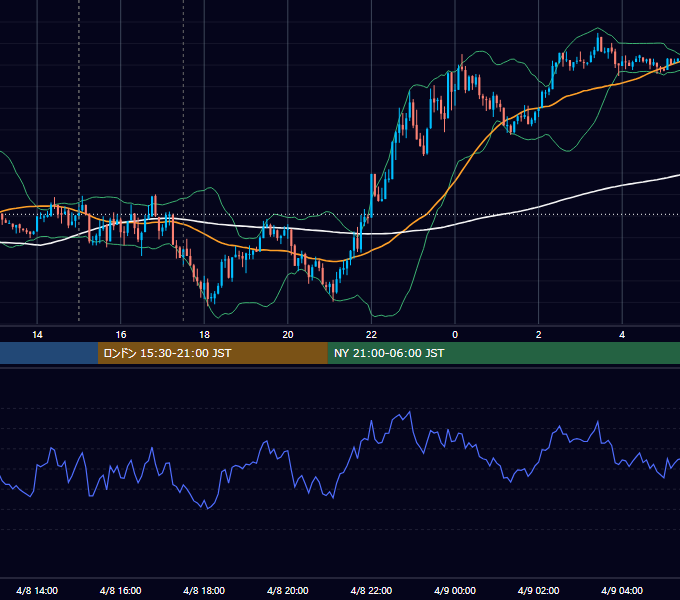
Task: Click the 4/9 00:00 label on oscillator axis
Action: click(x=455, y=590)
